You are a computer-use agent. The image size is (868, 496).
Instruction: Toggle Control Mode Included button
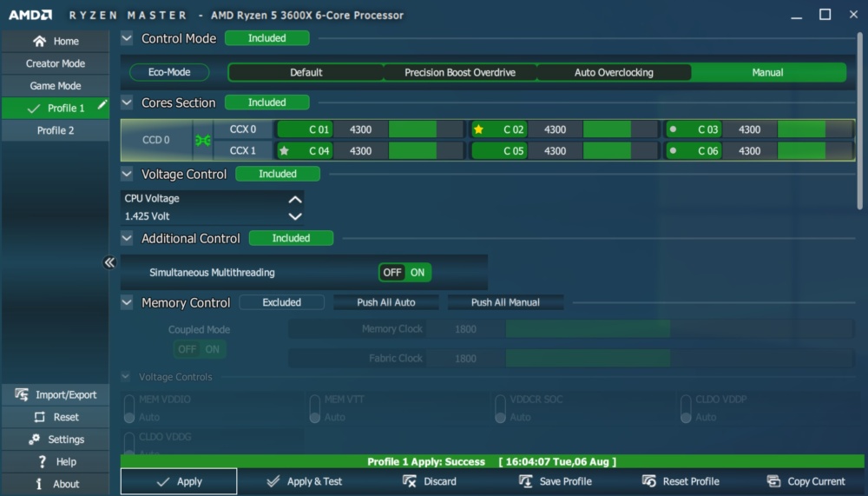tap(266, 38)
